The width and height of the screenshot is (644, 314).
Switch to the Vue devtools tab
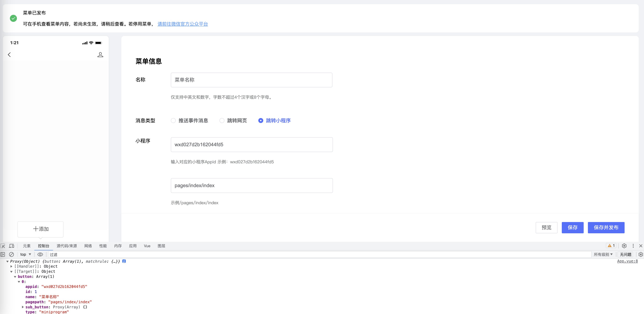pos(147,246)
